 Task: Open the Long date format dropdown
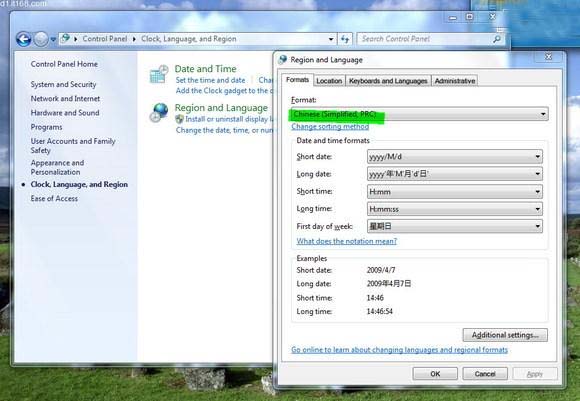455,174
